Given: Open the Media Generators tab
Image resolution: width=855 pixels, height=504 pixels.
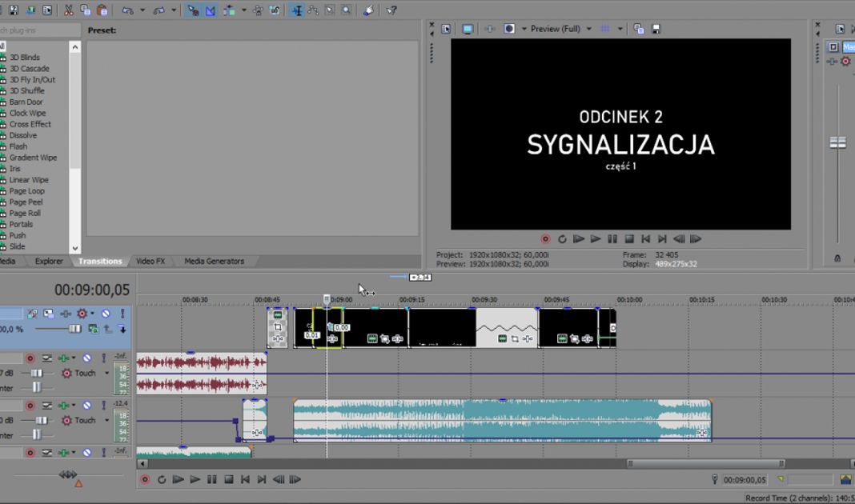Looking at the screenshot, I should coord(214,261).
